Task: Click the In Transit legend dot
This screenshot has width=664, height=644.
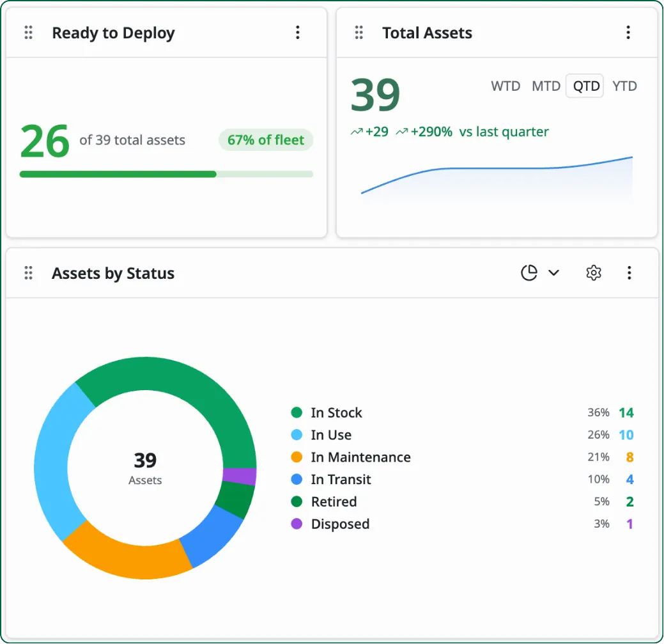Action: click(297, 479)
